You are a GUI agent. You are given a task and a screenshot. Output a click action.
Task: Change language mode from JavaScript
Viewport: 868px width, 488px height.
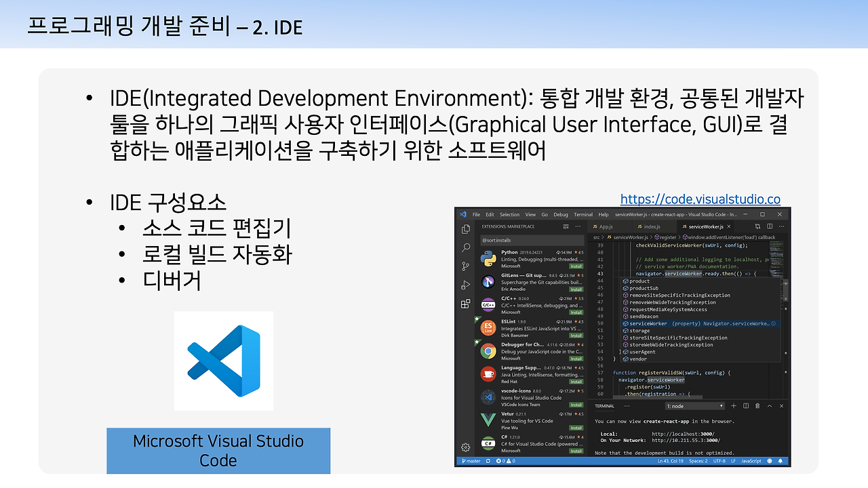[751, 461]
